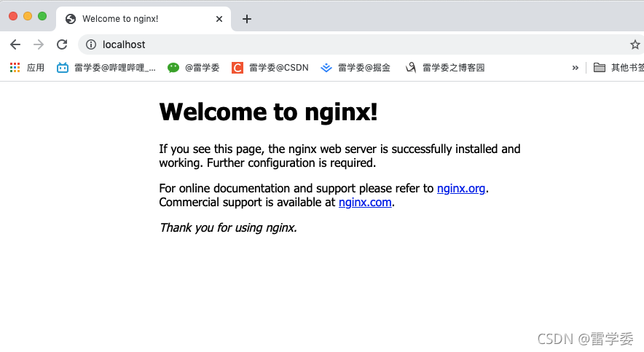644x352 pixels.
Task: Go back with the back arrow
Action: click(15, 44)
